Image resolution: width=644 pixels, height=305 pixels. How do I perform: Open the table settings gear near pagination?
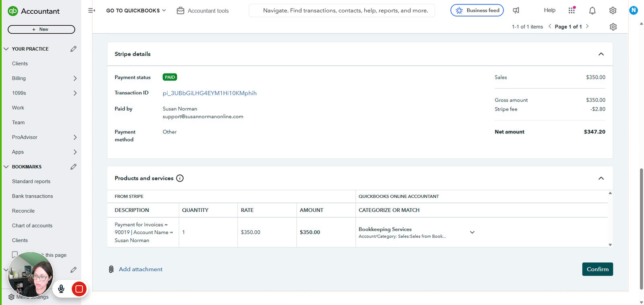(613, 27)
